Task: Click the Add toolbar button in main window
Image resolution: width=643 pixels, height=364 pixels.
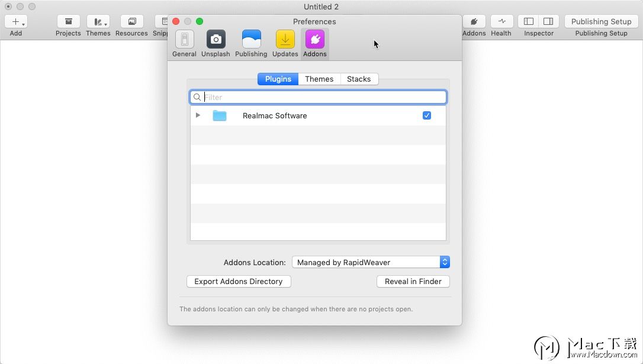Action: (x=16, y=22)
